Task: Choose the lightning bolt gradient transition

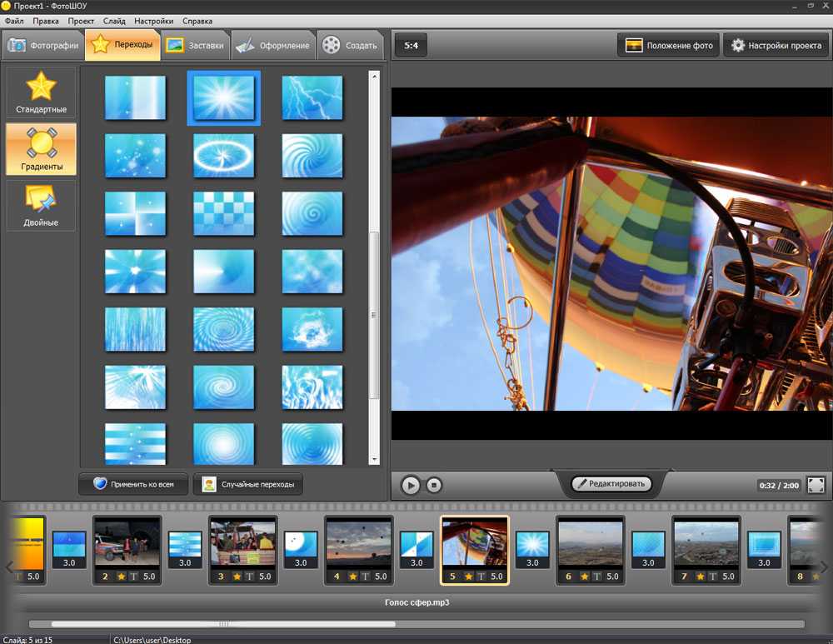Action: click(x=312, y=97)
